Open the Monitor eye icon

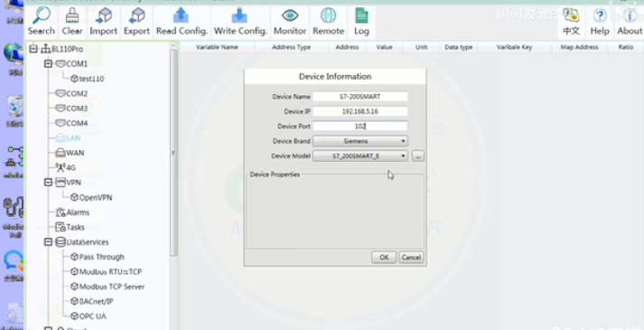pyautogui.click(x=290, y=16)
